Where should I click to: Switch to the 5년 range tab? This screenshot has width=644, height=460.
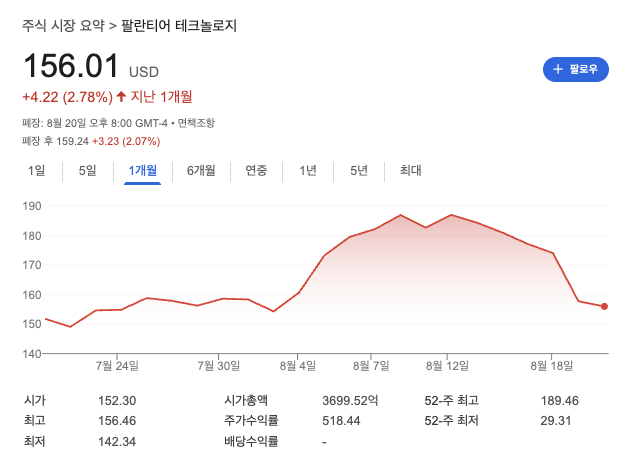[x=359, y=170]
